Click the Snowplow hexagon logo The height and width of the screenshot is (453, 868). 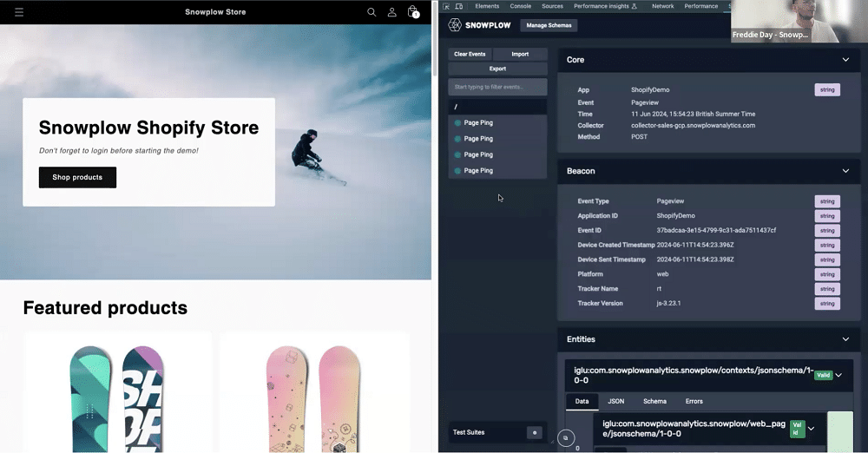click(x=455, y=25)
